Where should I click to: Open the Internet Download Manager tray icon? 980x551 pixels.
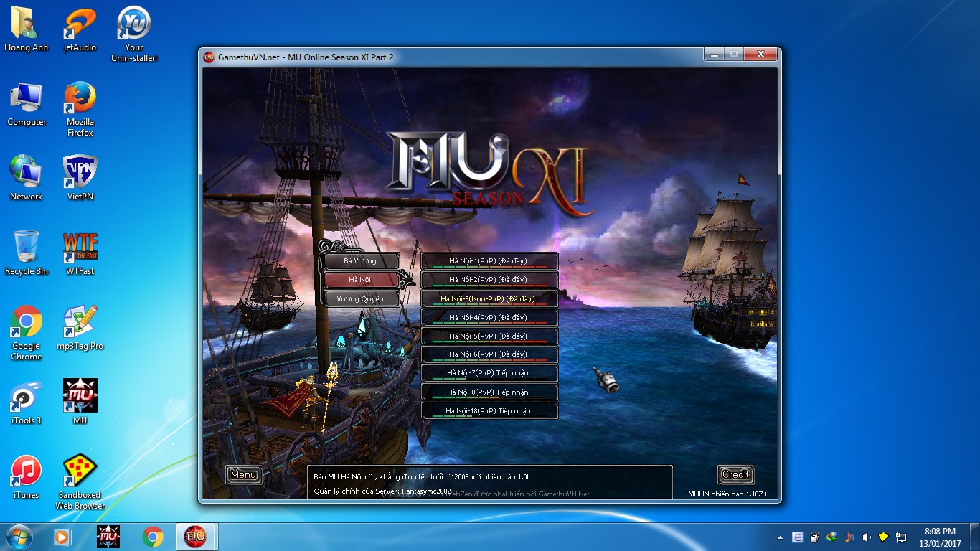coord(831,537)
